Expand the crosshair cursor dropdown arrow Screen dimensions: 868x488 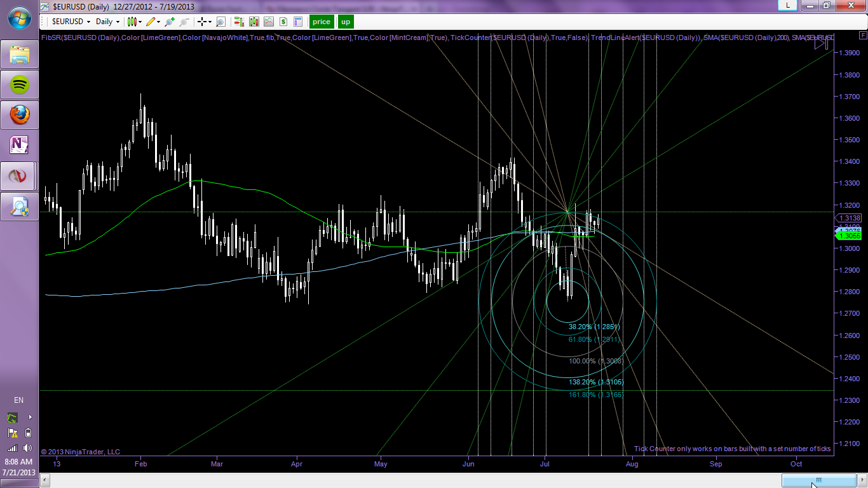209,22
